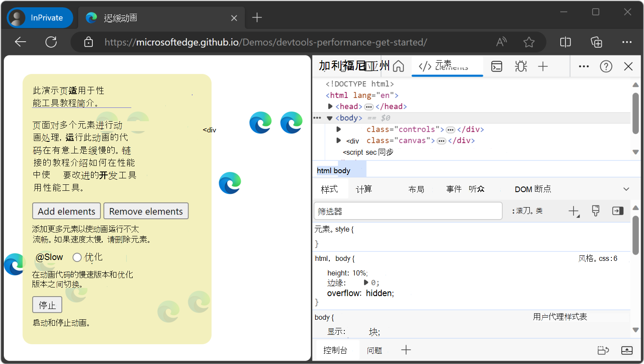Expand the head element node
The height and width of the screenshot is (364, 644).
click(330, 106)
